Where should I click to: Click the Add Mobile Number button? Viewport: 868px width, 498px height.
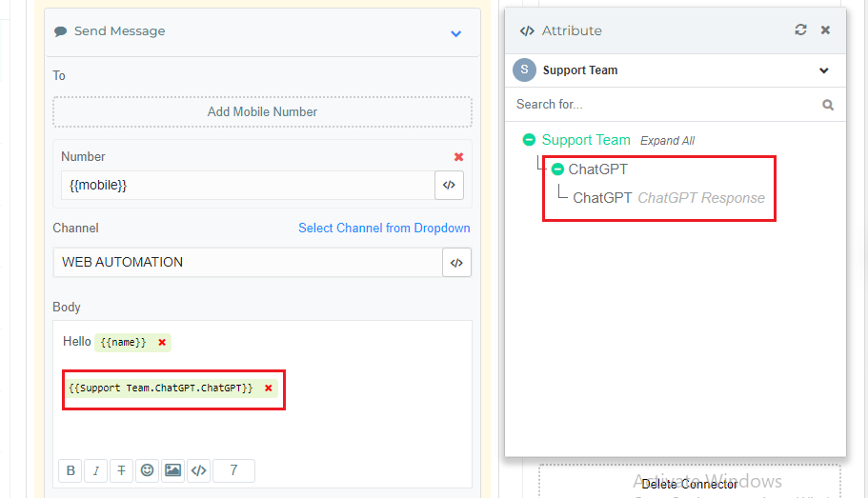[262, 111]
